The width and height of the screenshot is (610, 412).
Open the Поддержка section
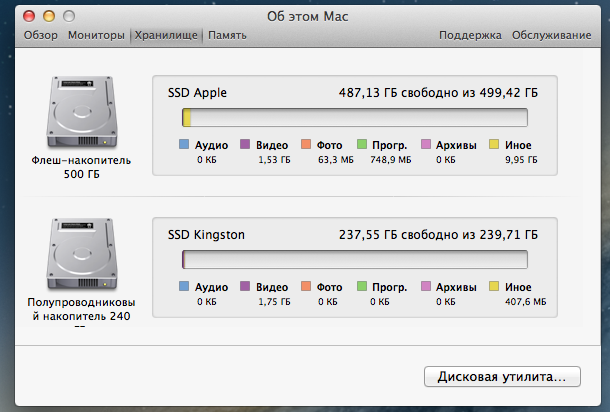[x=470, y=35]
